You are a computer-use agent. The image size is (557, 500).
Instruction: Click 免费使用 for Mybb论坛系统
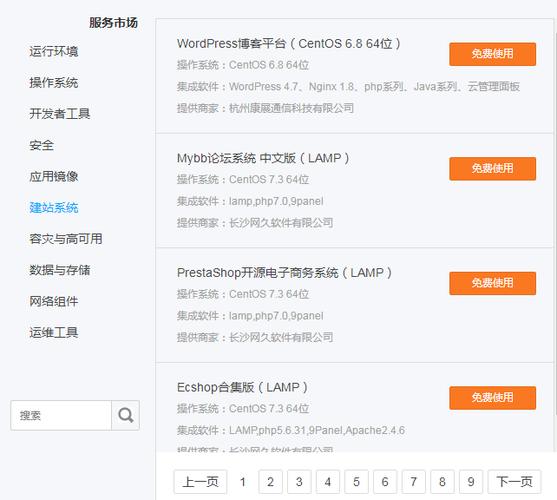pos(492,169)
